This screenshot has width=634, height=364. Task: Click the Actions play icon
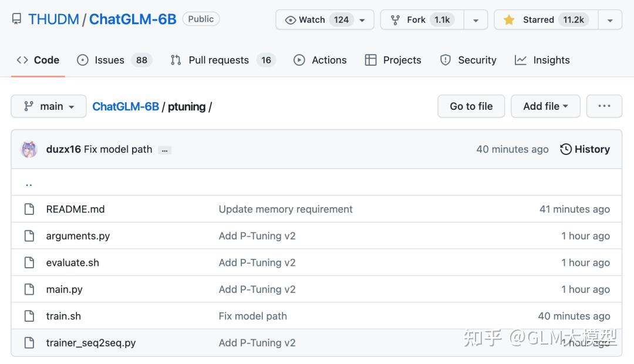pyautogui.click(x=299, y=60)
